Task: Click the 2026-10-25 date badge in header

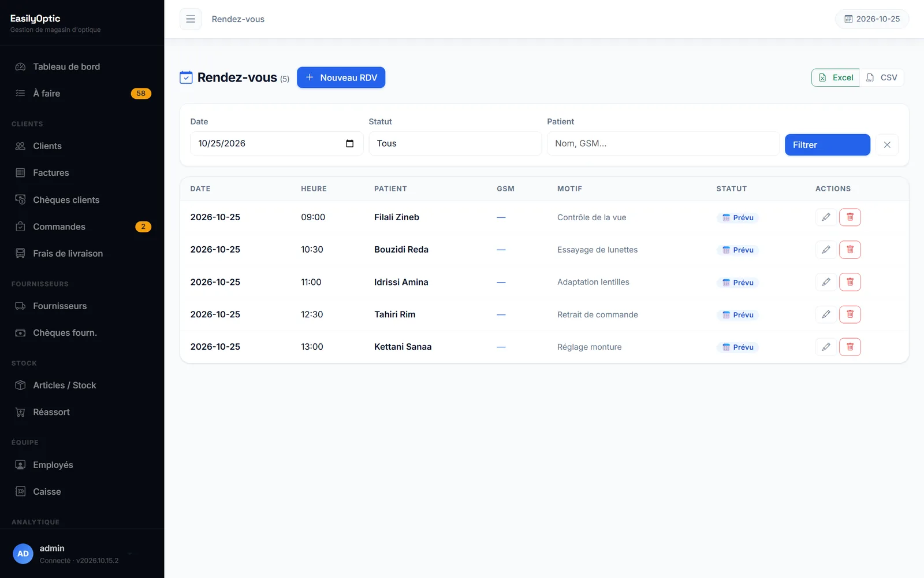Action: (x=872, y=19)
